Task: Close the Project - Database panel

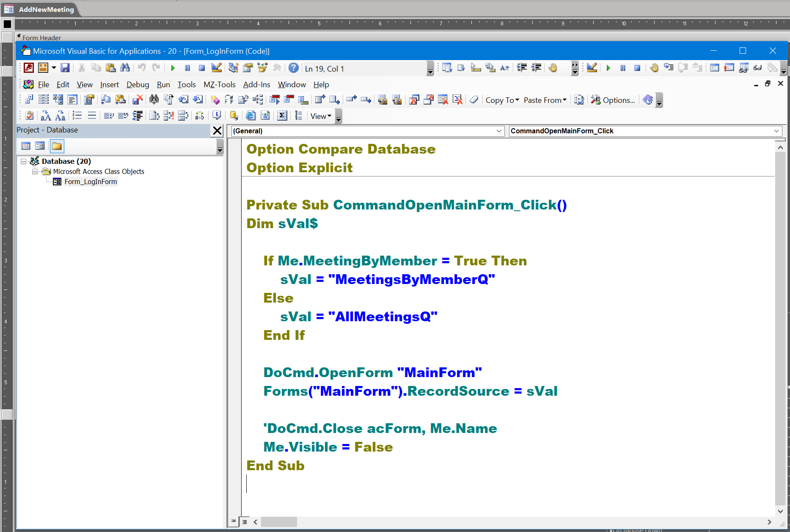Action: [217, 130]
